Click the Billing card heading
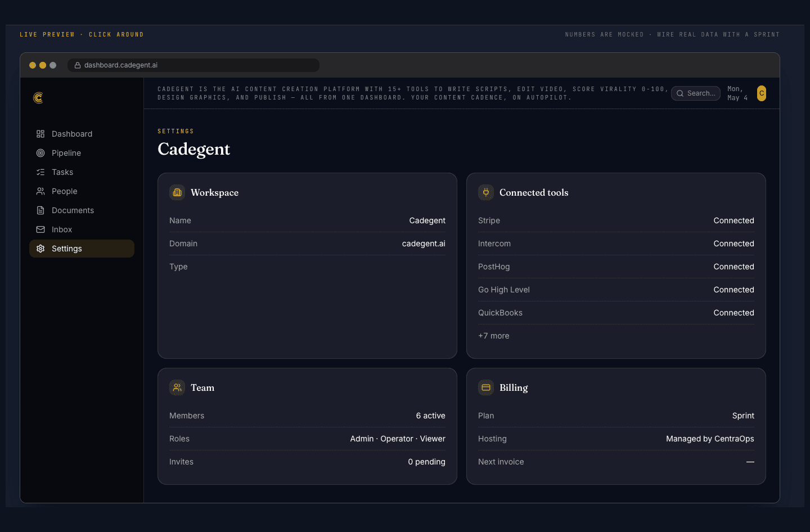 514,387
